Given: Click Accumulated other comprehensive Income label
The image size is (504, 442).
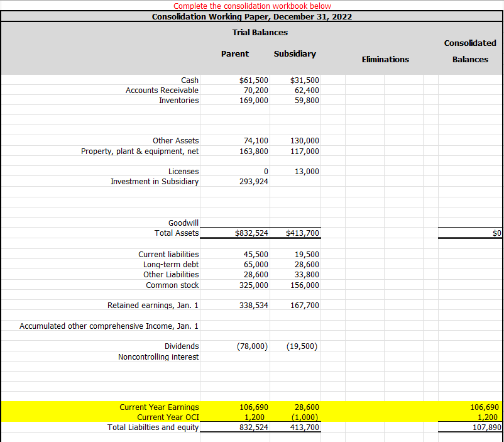Looking at the screenshot, I should tap(109, 326).
